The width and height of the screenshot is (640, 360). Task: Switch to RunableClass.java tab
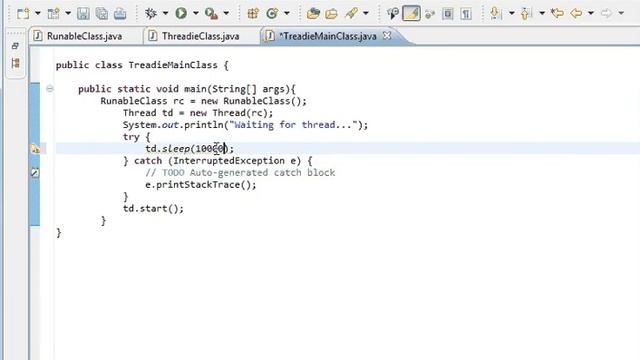tap(84, 36)
